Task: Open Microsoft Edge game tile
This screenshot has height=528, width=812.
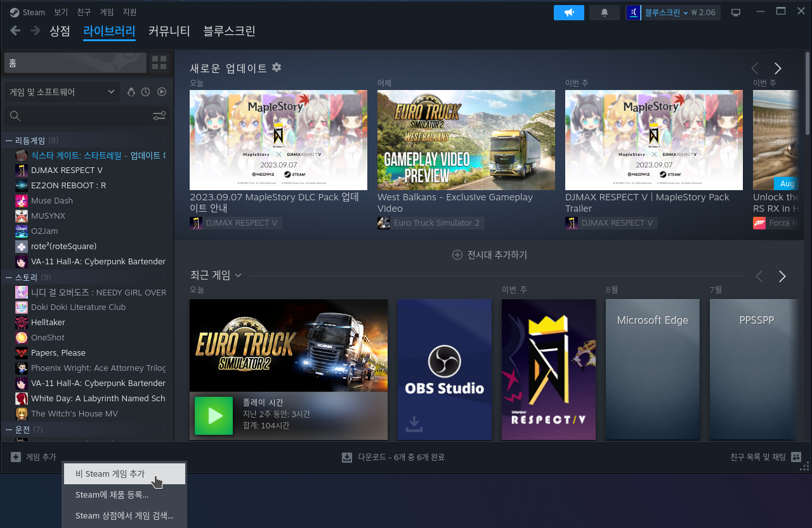Action: point(653,370)
